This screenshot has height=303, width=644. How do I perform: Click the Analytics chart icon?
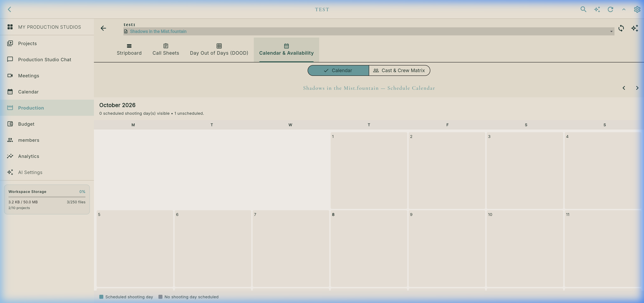[10, 156]
